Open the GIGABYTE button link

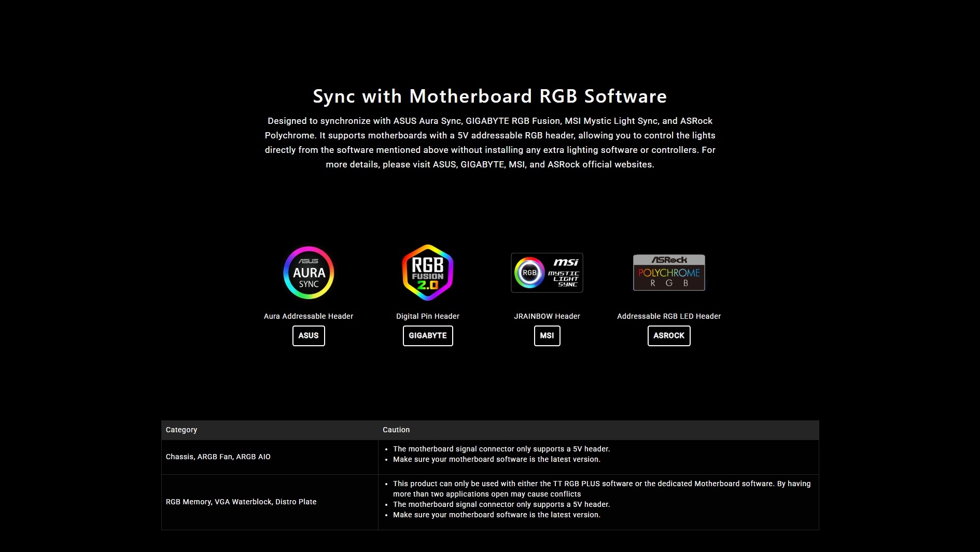tap(428, 336)
